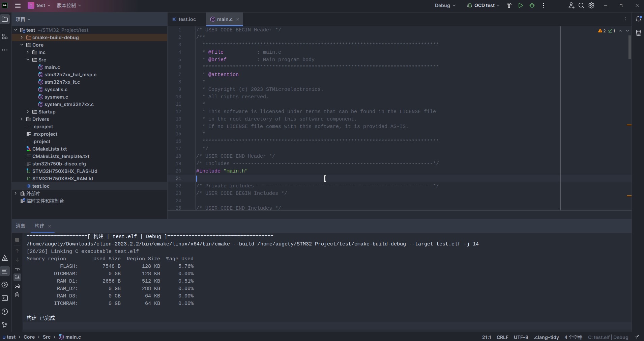This screenshot has width=644, height=341.
Task: Clear build output with the trash icon
Action: [x=17, y=295]
